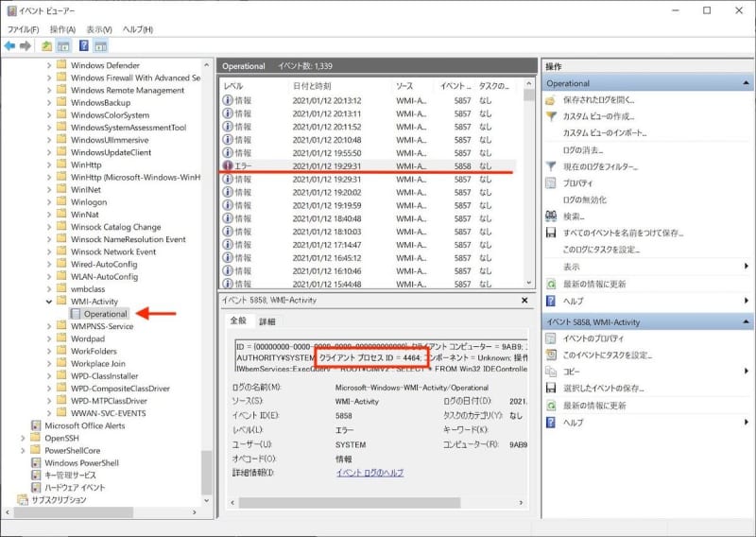Click ログの消去 action

click(x=583, y=150)
